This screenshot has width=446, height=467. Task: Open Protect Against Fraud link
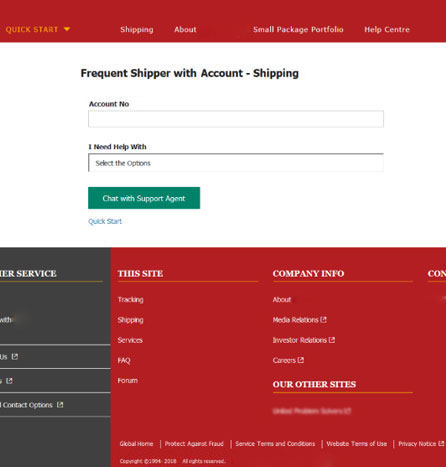coord(194,444)
